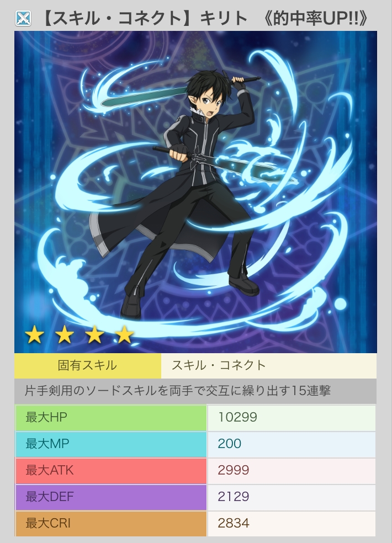The width and height of the screenshot is (392, 543).
Task: Click the purple 最大DEF label
Action: [111, 497]
